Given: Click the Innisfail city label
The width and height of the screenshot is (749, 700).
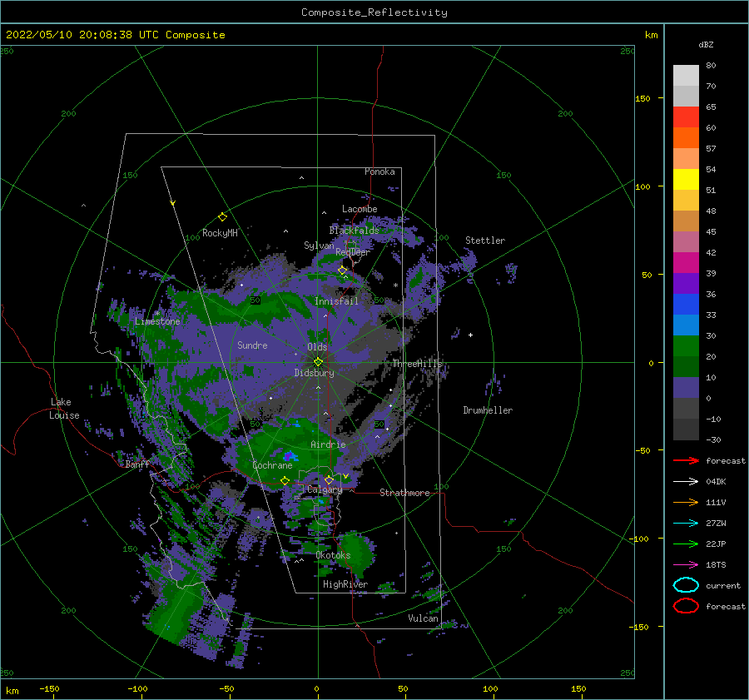Looking at the screenshot, I should (x=336, y=301).
